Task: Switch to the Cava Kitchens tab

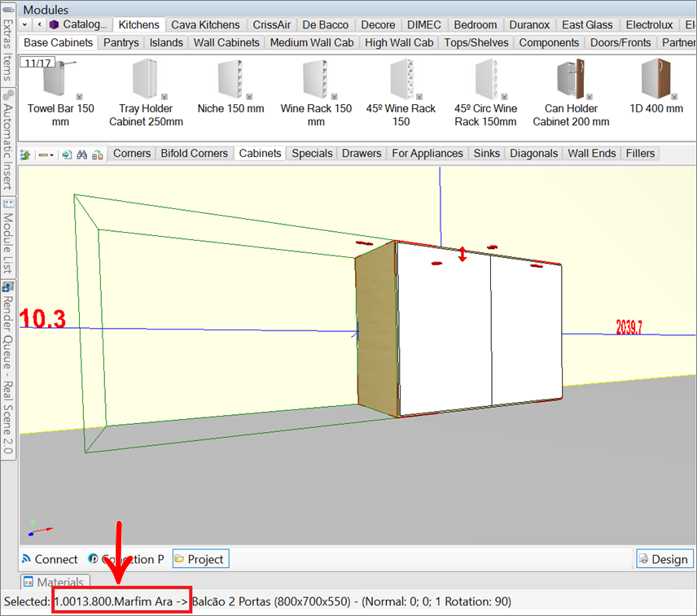Action: 205,24
